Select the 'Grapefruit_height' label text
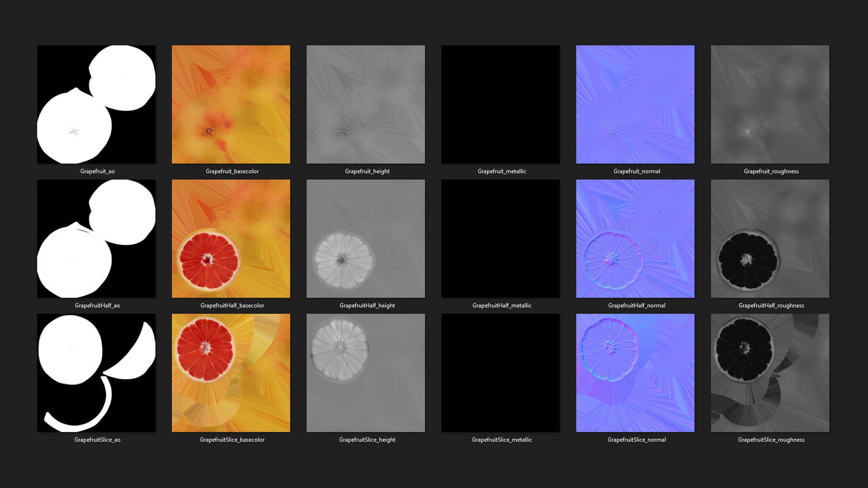The image size is (868, 488). click(367, 171)
